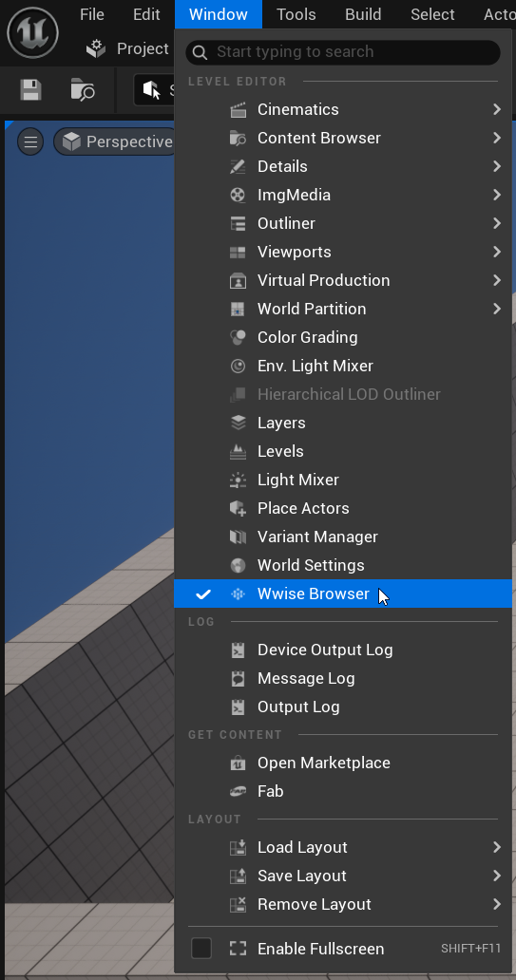The height and width of the screenshot is (980, 516).
Task: Open Place Actors panel
Action: pyautogui.click(x=343, y=508)
